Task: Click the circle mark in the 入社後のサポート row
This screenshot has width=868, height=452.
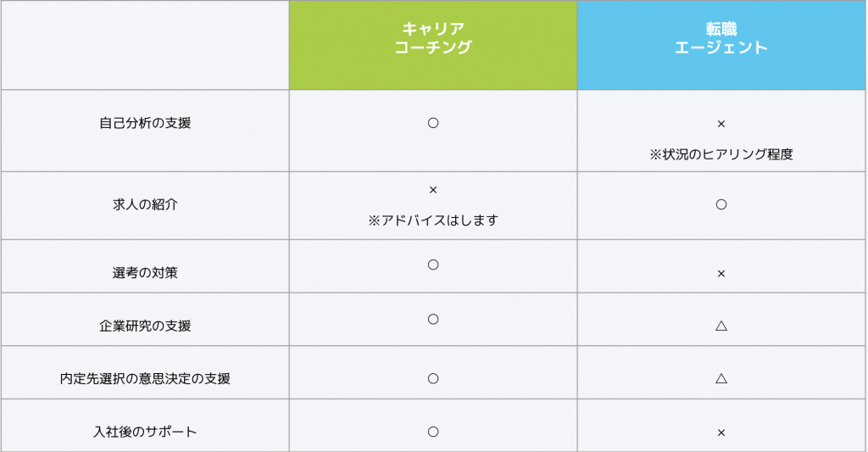Action: point(433,431)
